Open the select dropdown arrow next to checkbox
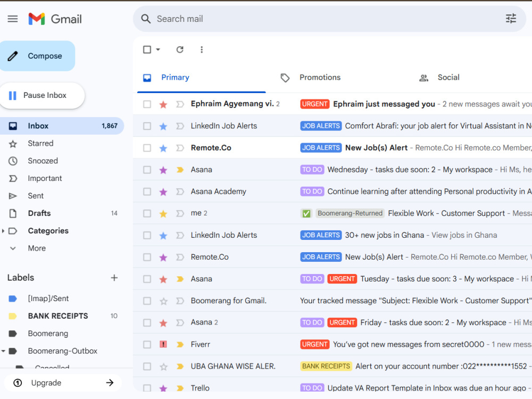This screenshot has width=532, height=399. point(158,49)
